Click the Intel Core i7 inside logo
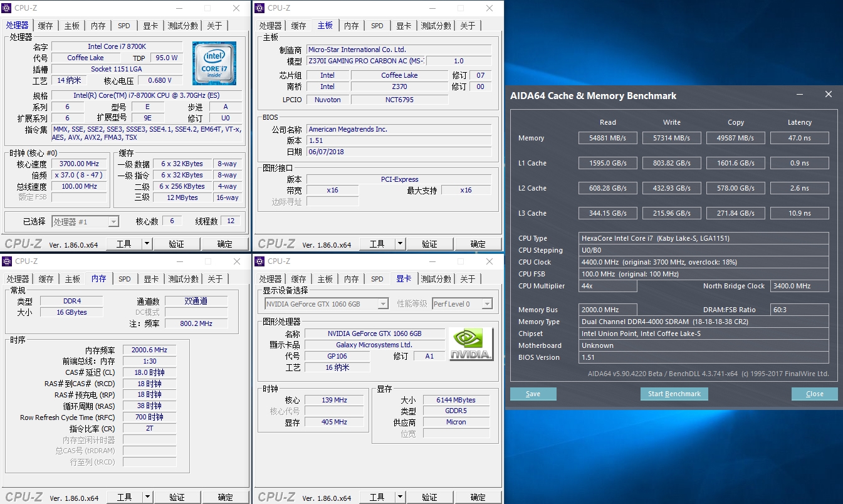The image size is (843, 504). 214,63
